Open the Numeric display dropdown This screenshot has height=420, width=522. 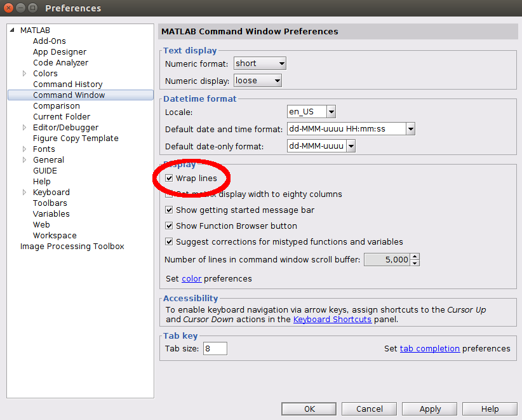(258, 81)
